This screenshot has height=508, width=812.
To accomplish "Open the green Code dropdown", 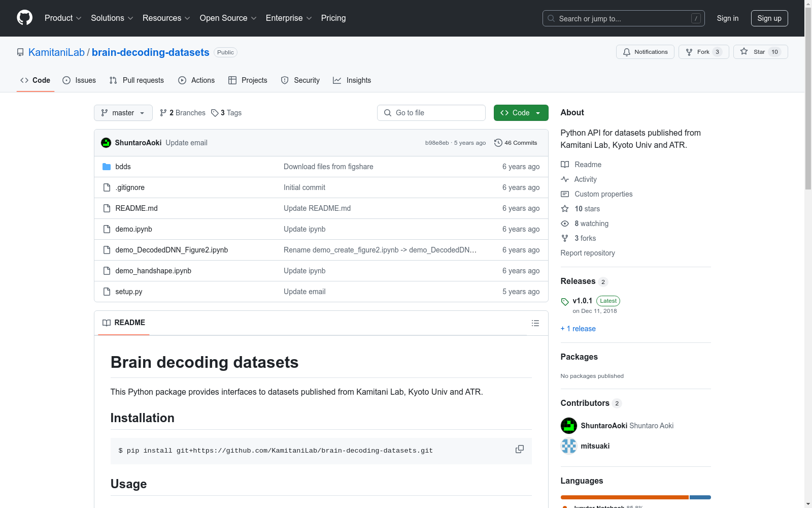I will 521,113.
